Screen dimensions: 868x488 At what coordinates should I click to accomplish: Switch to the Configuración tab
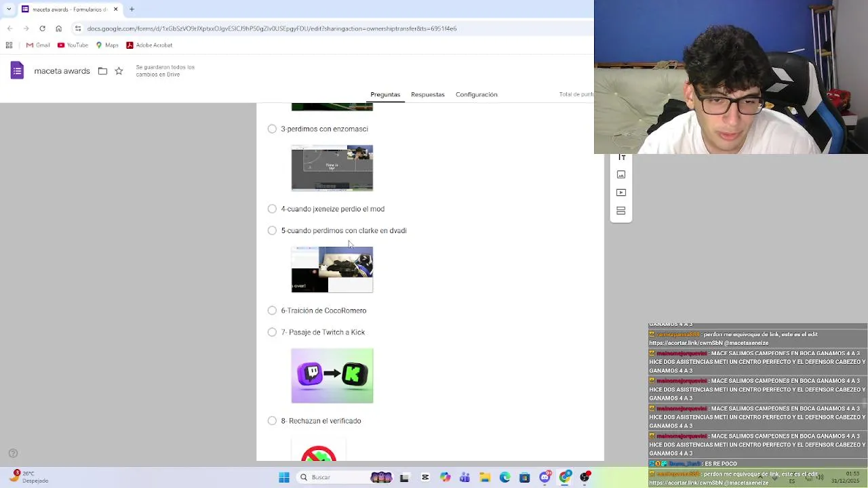(x=477, y=94)
